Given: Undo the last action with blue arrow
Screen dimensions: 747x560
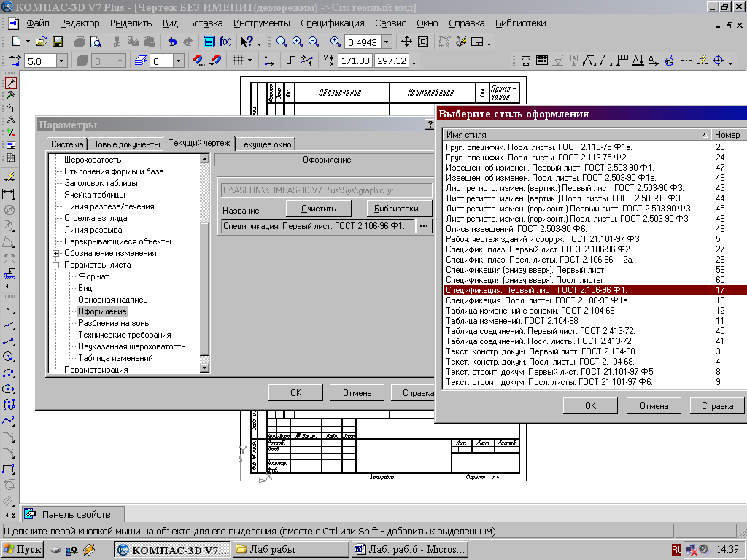Looking at the screenshot, I should click(172, 42).
